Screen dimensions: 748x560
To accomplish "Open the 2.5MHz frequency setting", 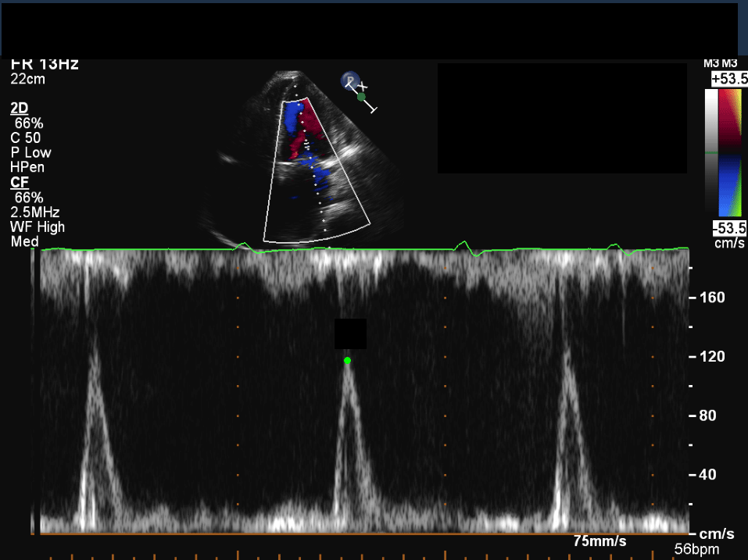I will click(35, 212).
